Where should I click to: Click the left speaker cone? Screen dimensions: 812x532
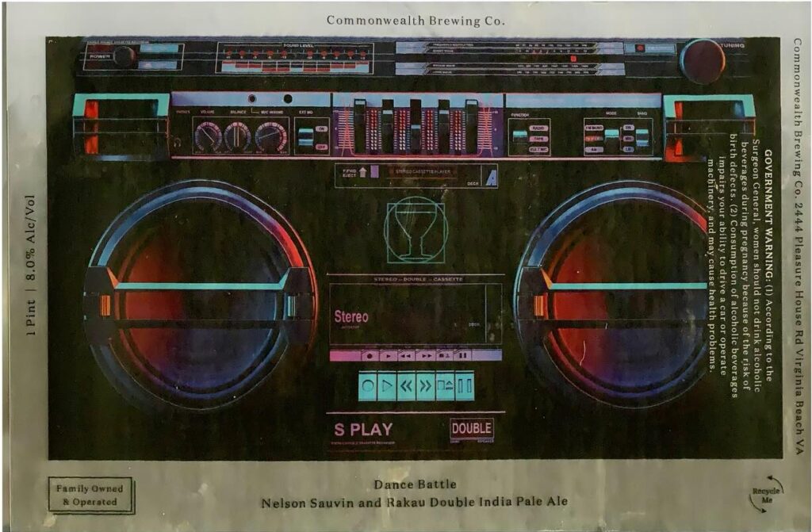pyautogui.click(x=201, y=293)
